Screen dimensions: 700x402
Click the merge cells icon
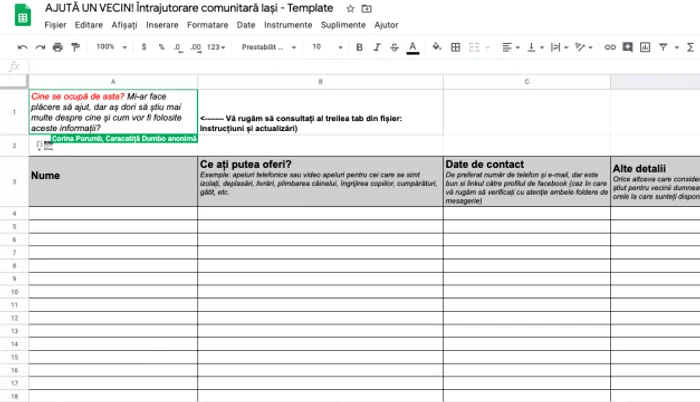pyautogui.click(x=474, y=47)
